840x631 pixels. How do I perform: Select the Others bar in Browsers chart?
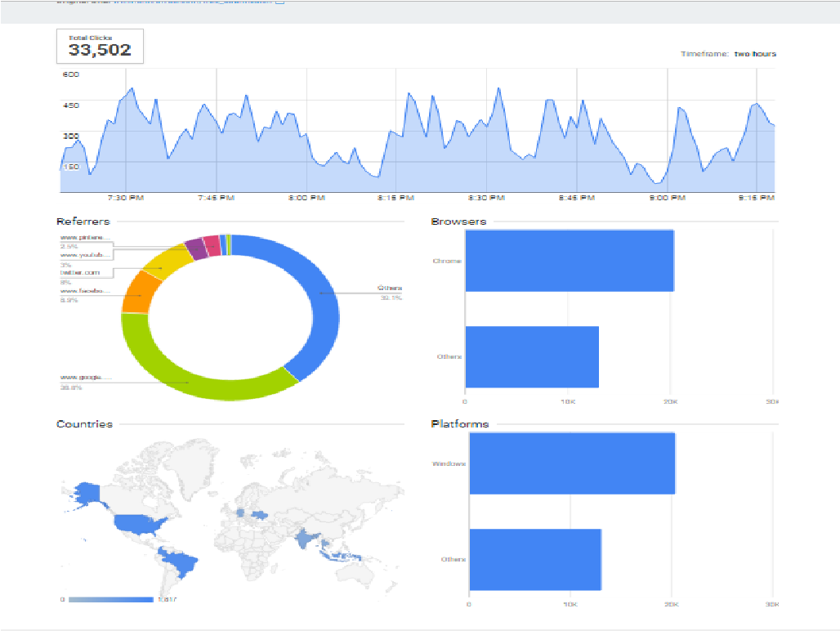531,356
